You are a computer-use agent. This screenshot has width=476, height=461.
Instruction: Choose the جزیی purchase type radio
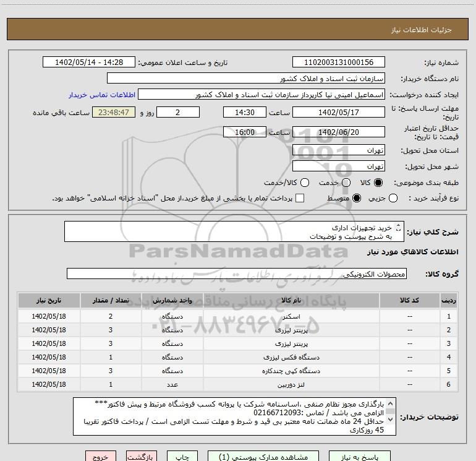pyautogui.click(x=393, y=199)
